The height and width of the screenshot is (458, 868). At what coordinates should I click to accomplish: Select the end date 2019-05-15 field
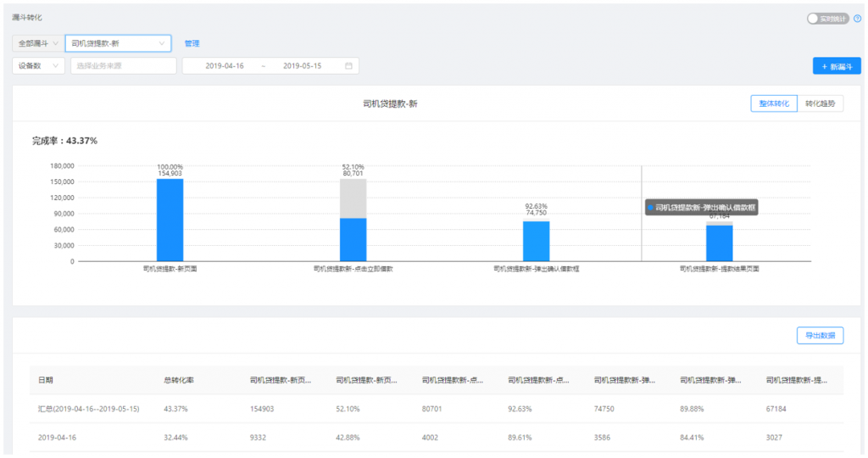(302, 66)
